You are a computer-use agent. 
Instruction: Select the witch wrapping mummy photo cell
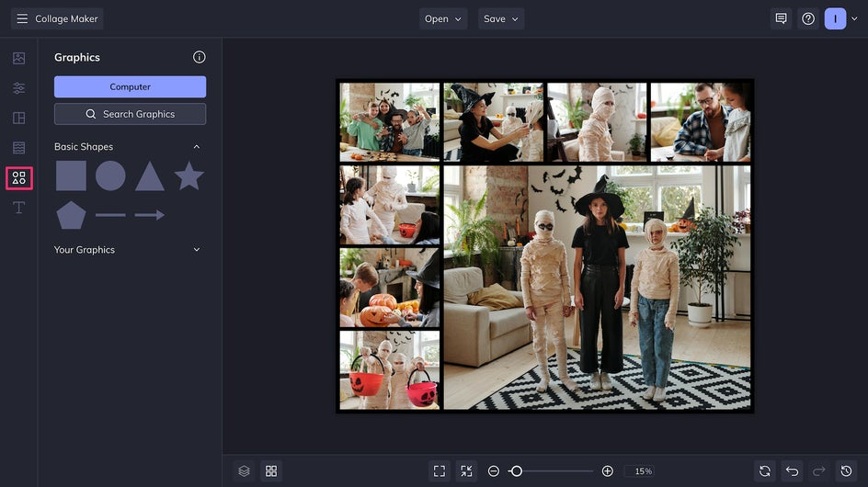pos(493,122)
